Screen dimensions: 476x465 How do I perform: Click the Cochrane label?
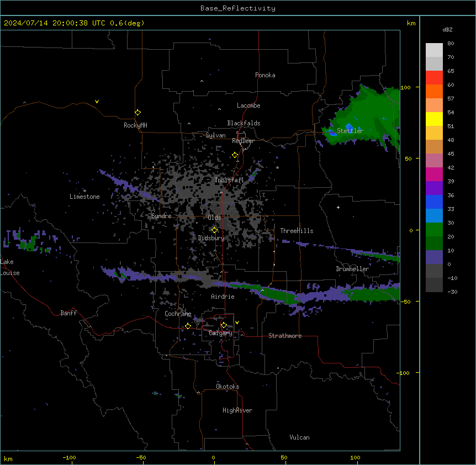[x=178, y=314]
